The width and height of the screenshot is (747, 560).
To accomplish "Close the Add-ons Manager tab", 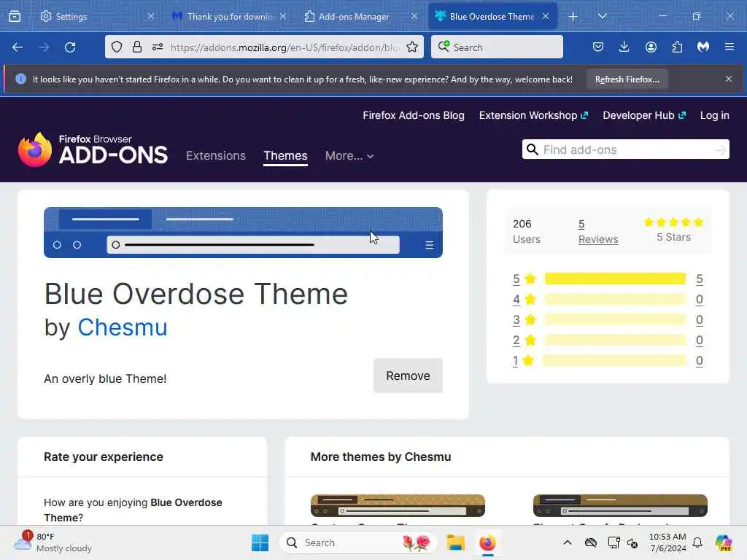I will 414,16.
